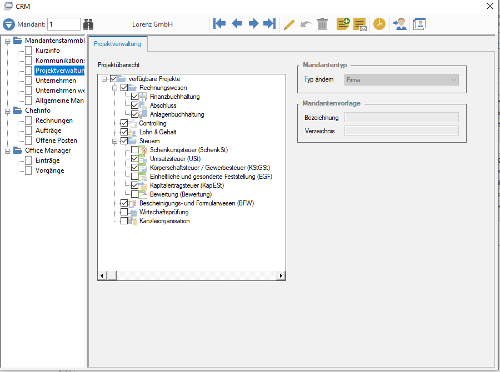500x372 pixels.
Task: Click the right scroll arrow of project tree
Action: coord(281,275)
